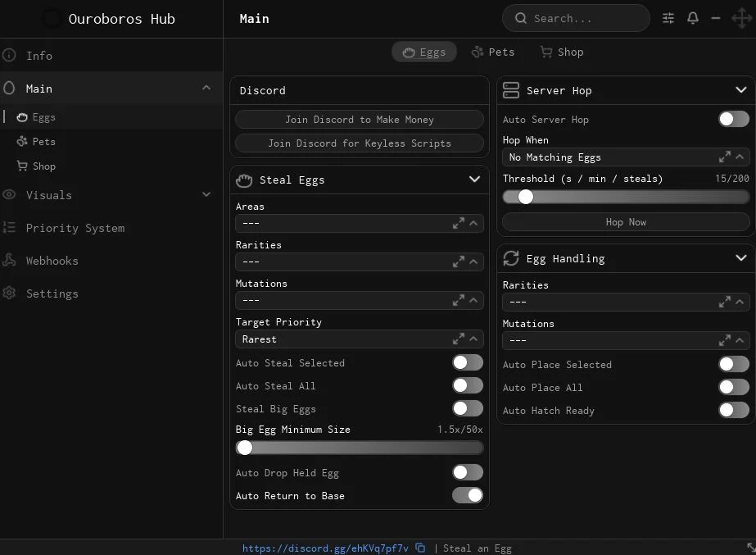Open the Steal Eggs Rarities dropdown
The width and height of the screenshot is (756, 555).
[x=360, y=262]
